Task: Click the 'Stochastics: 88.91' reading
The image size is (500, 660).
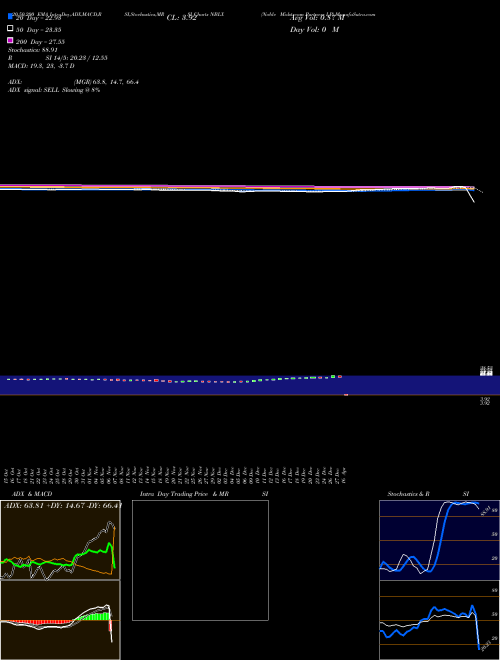Action: [x=32, y=50]
